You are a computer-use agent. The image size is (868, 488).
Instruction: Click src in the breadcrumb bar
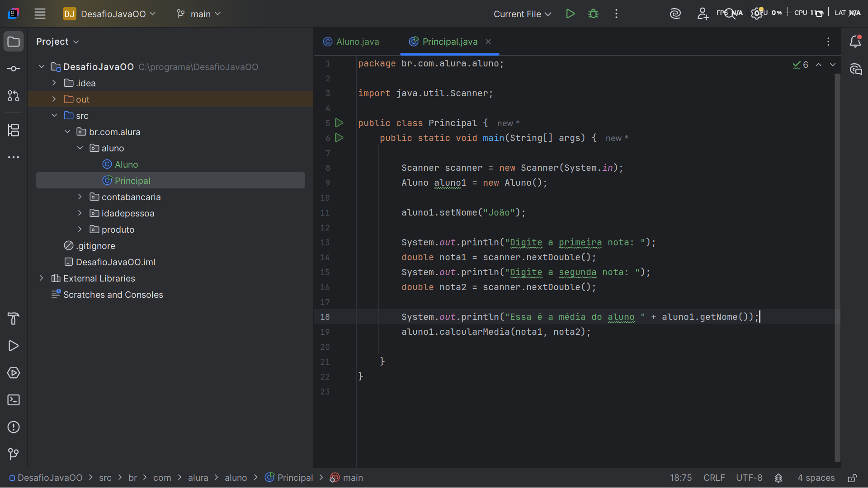click(x=105, y=478)
